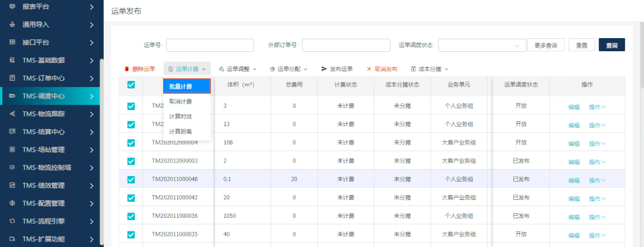
Task: Open the 运单调度状态 dropdown
Action: point(481,45)
